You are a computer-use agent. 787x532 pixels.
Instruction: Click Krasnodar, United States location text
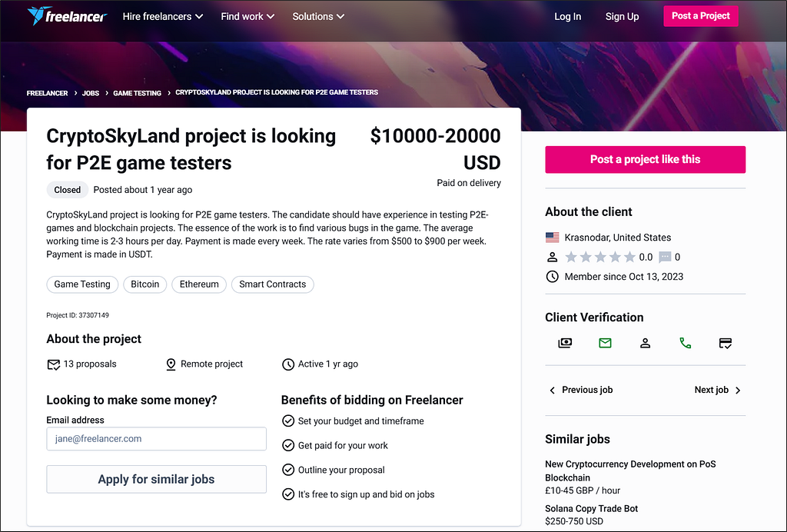pos(618,238)
